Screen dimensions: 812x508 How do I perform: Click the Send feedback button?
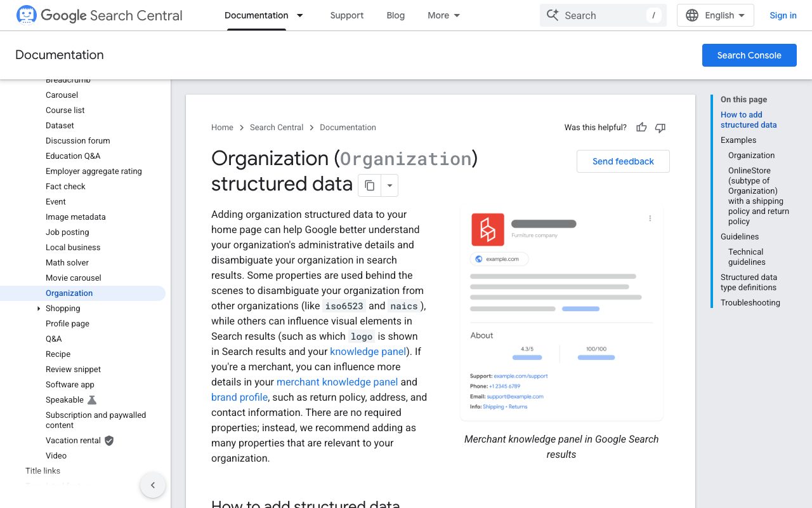pyautogui.click(x=623, y=161)
